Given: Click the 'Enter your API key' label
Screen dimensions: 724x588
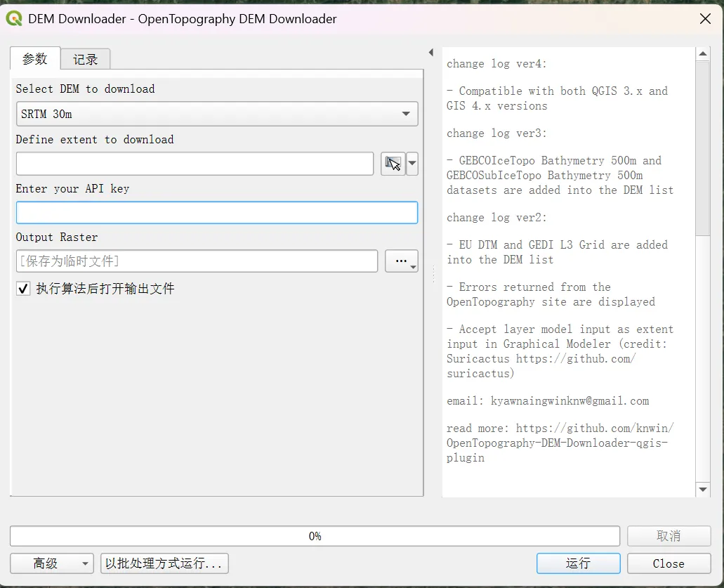Looking at the screenshot, I should tap(72, 188).
